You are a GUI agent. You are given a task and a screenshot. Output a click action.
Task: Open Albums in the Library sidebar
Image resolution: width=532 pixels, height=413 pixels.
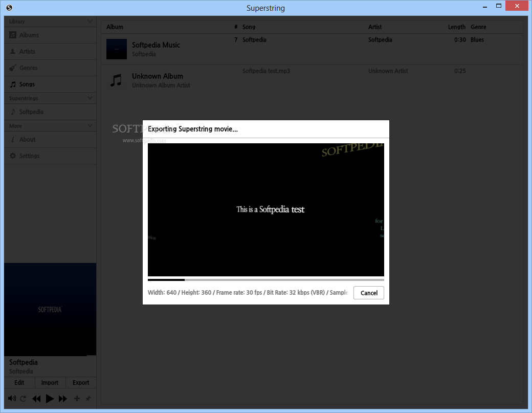50,35
